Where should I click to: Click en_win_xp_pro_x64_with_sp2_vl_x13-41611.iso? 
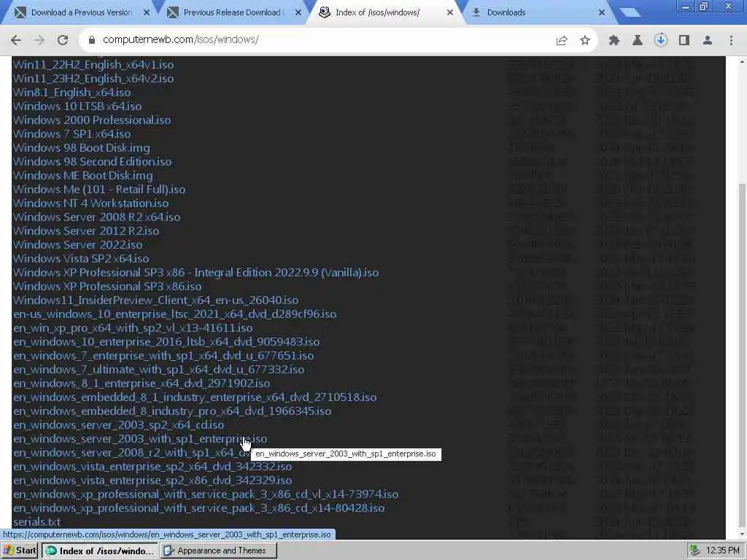click(133, 328)
